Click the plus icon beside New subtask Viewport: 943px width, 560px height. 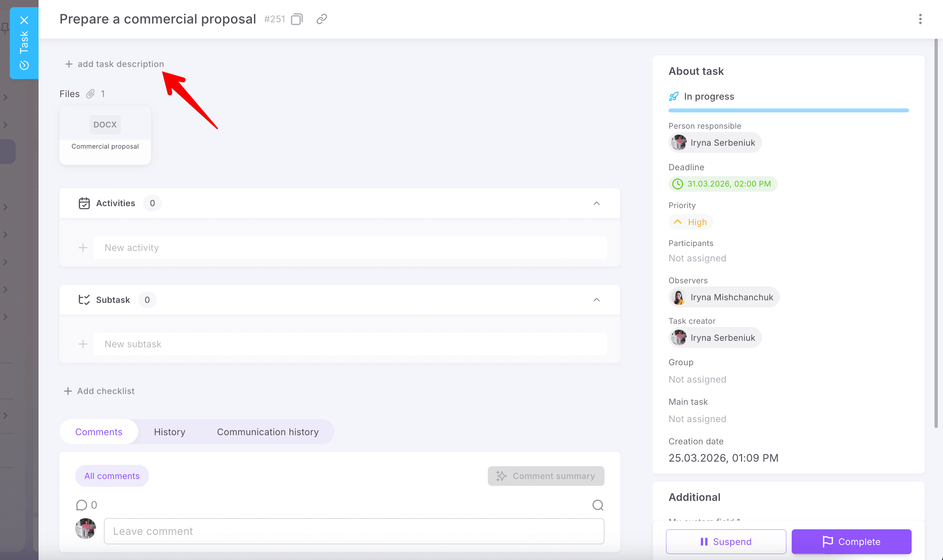[x=83, y=344]
